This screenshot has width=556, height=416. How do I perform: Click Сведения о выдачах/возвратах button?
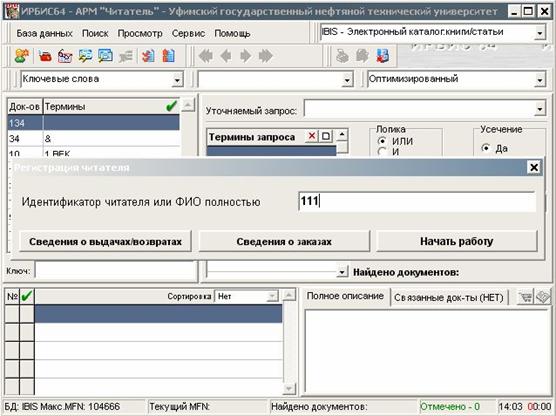105,242
